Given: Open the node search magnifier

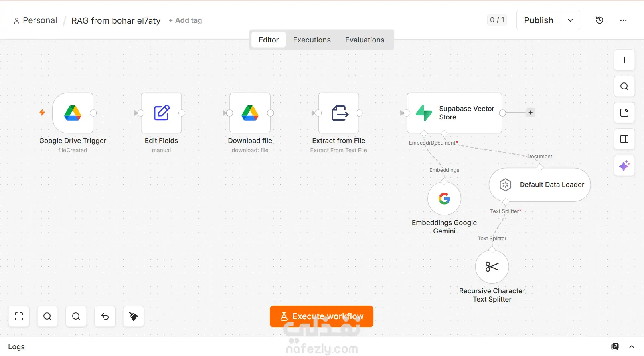Looking at the screenshot, I should click(x=624, y=86).
